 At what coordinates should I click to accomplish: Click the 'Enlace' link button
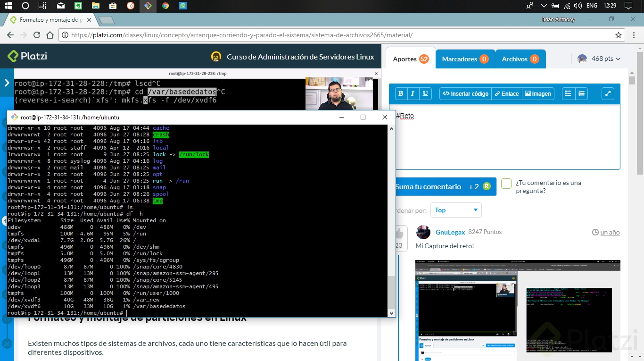tap(506, 93)
